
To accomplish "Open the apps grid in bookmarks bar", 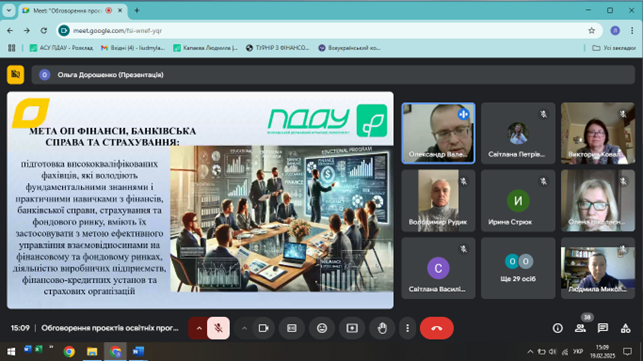I will (x=11, y=48).
